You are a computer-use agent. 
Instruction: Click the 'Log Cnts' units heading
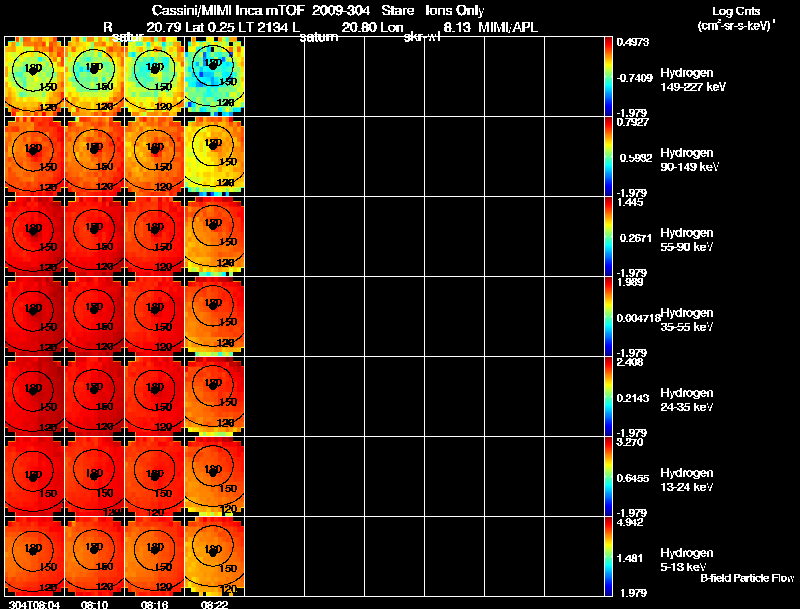(x=736, y=11)
